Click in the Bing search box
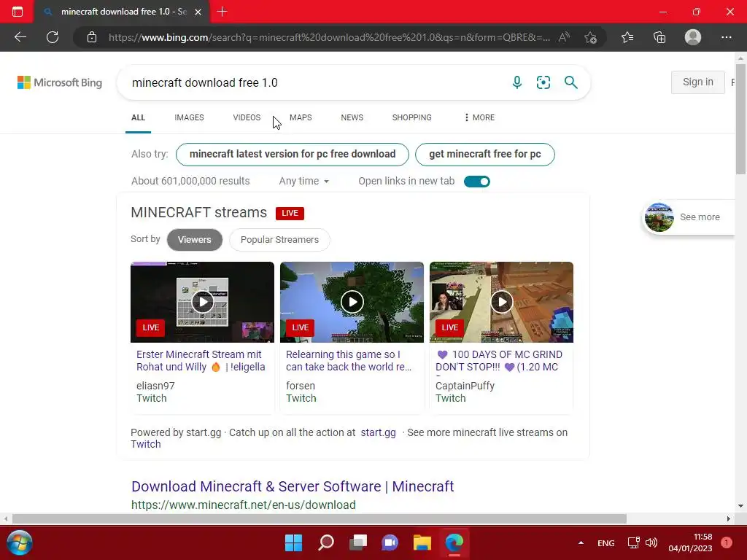The height and width of the screenshot is (560, 747). [314, 82]
